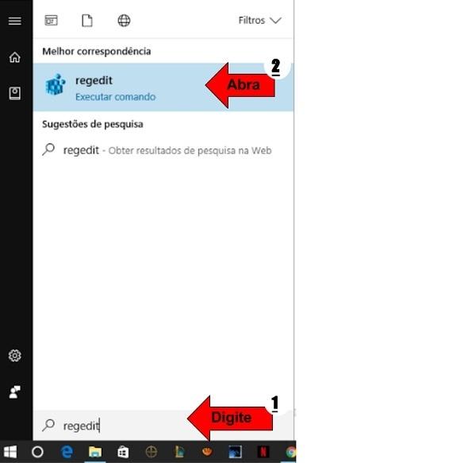
Task: Click the regedit registry cubes icon
Action: [x=56, y=84]
